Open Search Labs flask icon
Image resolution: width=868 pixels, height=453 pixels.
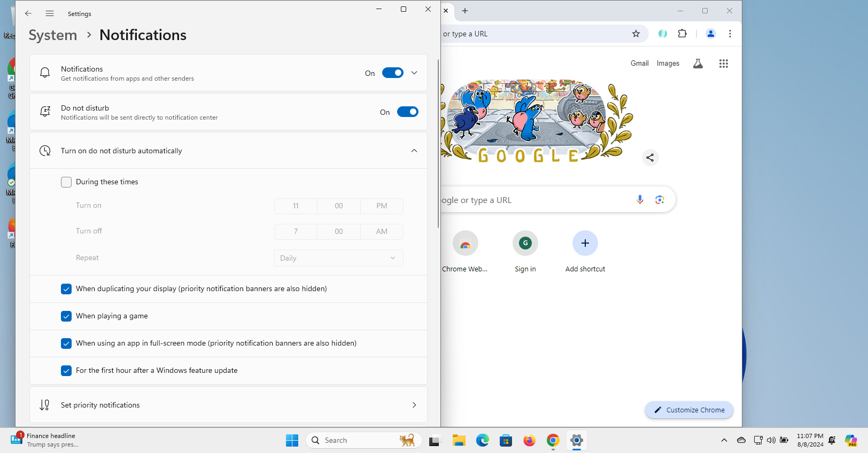click(698, 64)
